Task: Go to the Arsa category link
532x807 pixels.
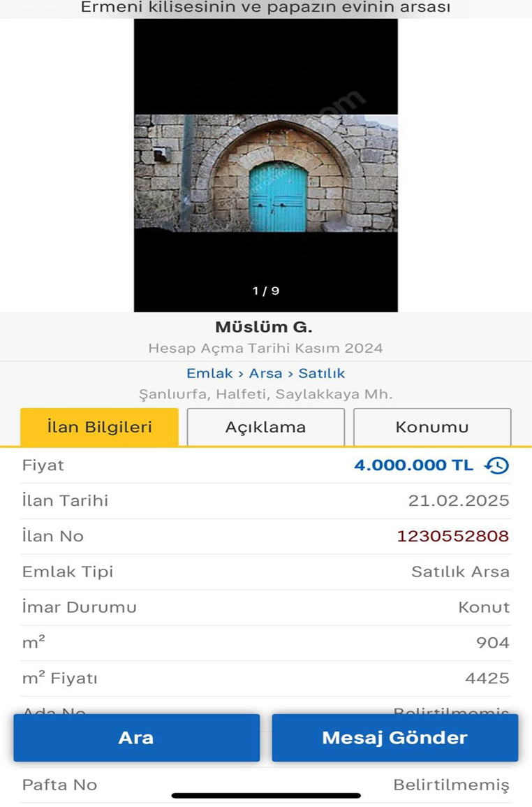Action: pyautogui.click(x=265, y=373)
